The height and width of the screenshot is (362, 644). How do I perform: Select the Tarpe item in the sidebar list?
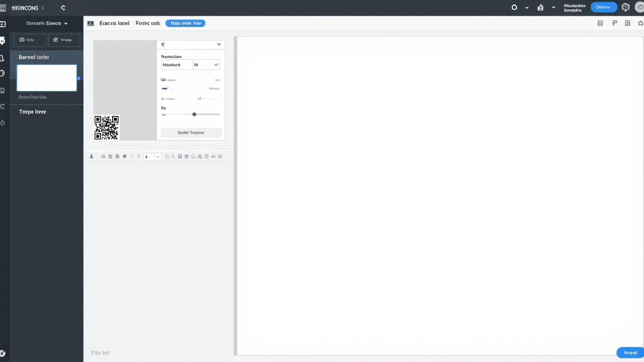tap(33, 112)
